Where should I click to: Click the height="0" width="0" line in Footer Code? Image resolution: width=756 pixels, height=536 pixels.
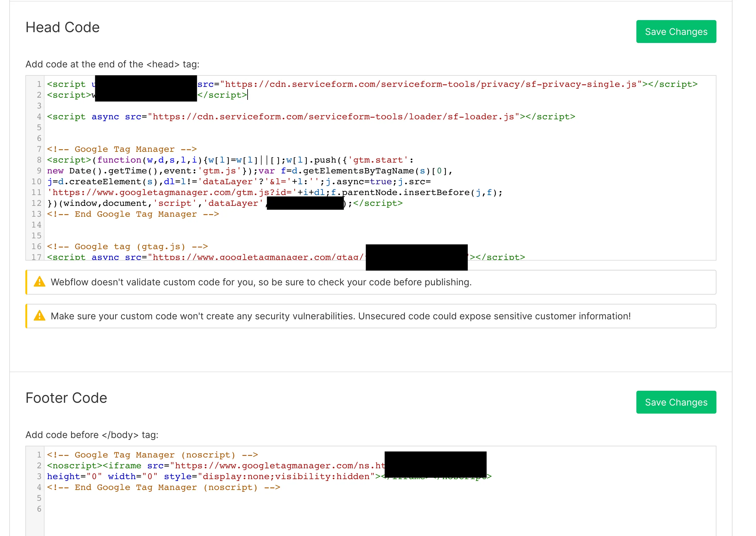[x=269, y=477]
